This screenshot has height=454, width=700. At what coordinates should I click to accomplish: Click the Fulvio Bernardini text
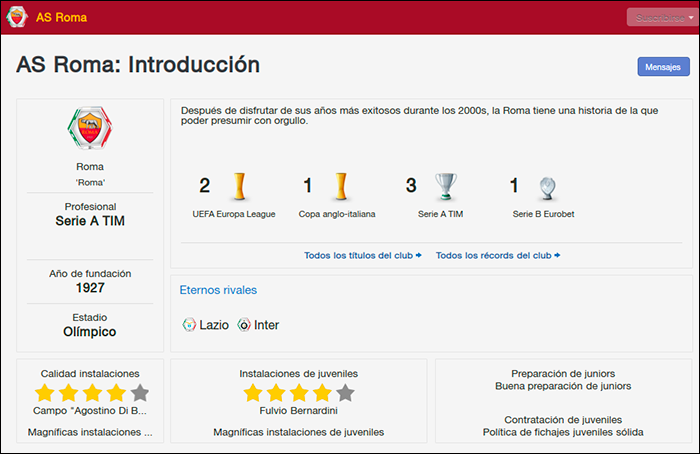coord(299,411)
